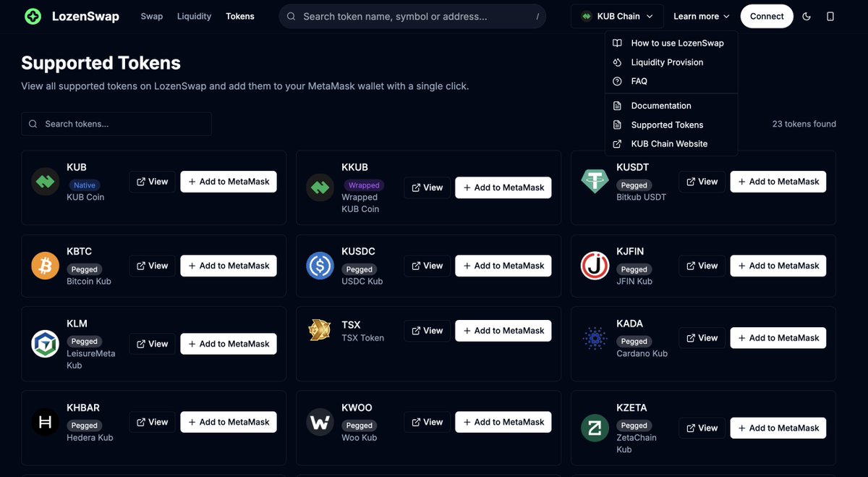Viewport: 868px width, 477px height.
Task: Click the Pegged badge on KBTC
Action: point(84,269)
